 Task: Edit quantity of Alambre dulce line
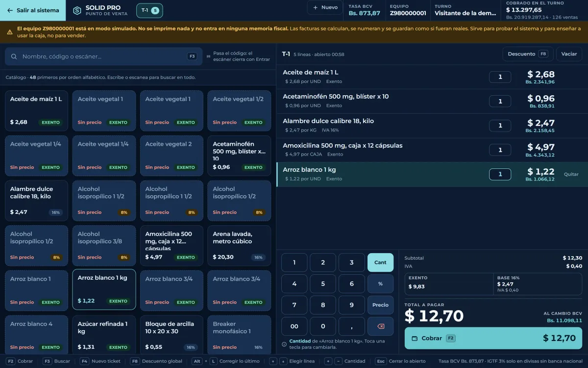pyautogui.click(x=500, y=126)
